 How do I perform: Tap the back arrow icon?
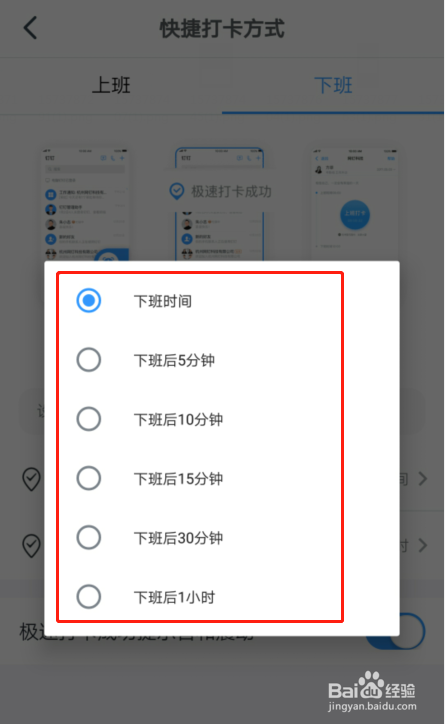point(30,28)
